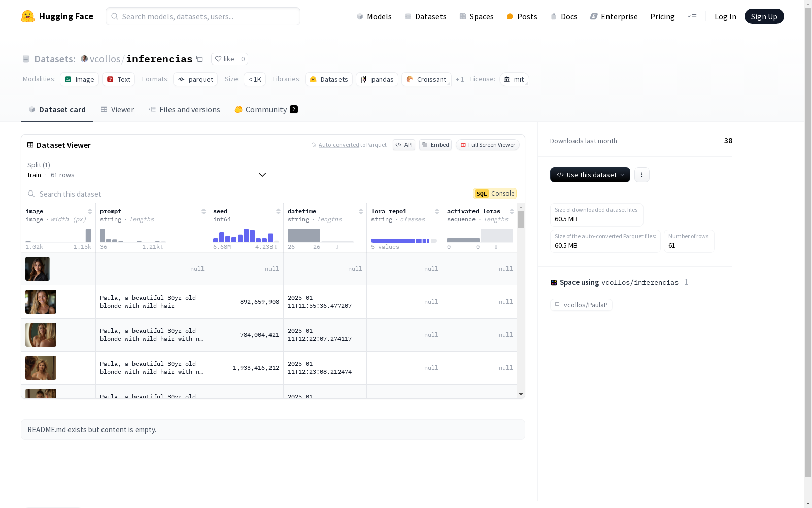The width and height of the screenshot is (812, 508).
Task: Sort the lora_repo1 column with its sort icon
Action: [x=437, y=211]
